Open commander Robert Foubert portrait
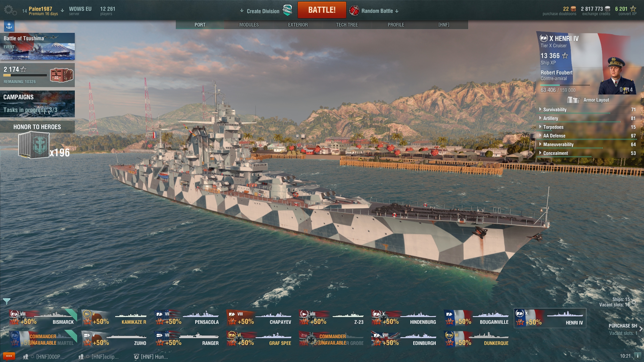 coord(616,76)
